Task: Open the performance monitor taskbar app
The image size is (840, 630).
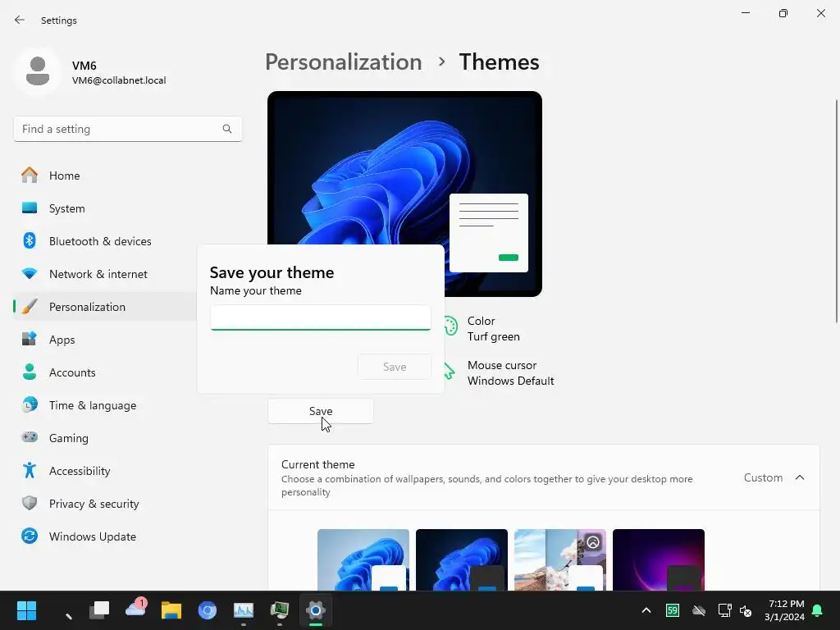Action: click(243, 610)
